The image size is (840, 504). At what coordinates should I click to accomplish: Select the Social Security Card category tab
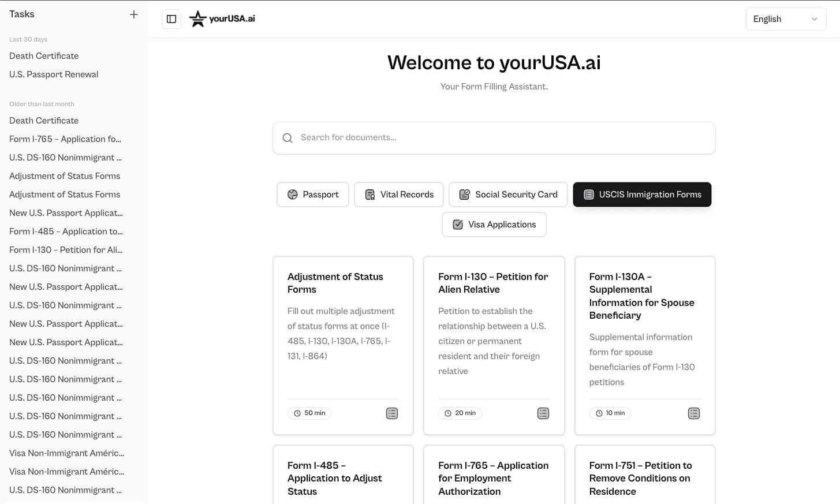(508, 195)
